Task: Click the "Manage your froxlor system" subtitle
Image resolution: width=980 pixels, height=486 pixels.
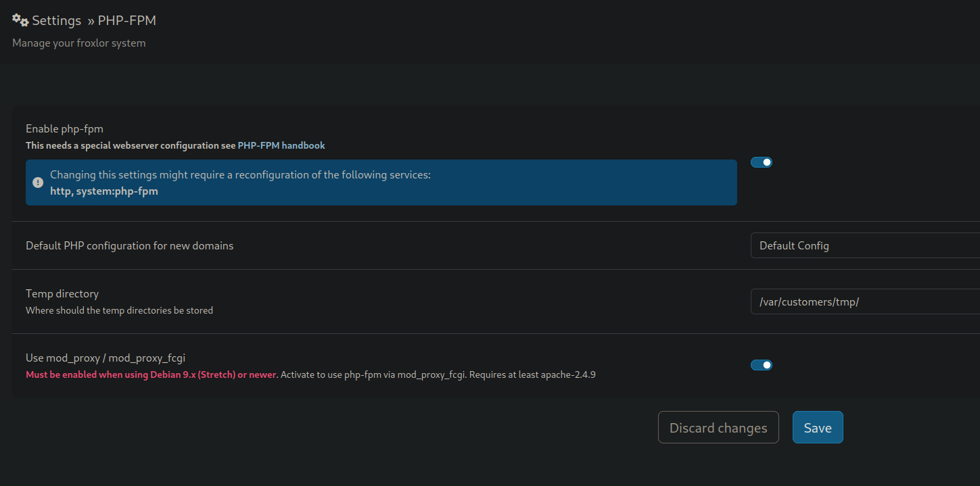Action: coord(78,43)
